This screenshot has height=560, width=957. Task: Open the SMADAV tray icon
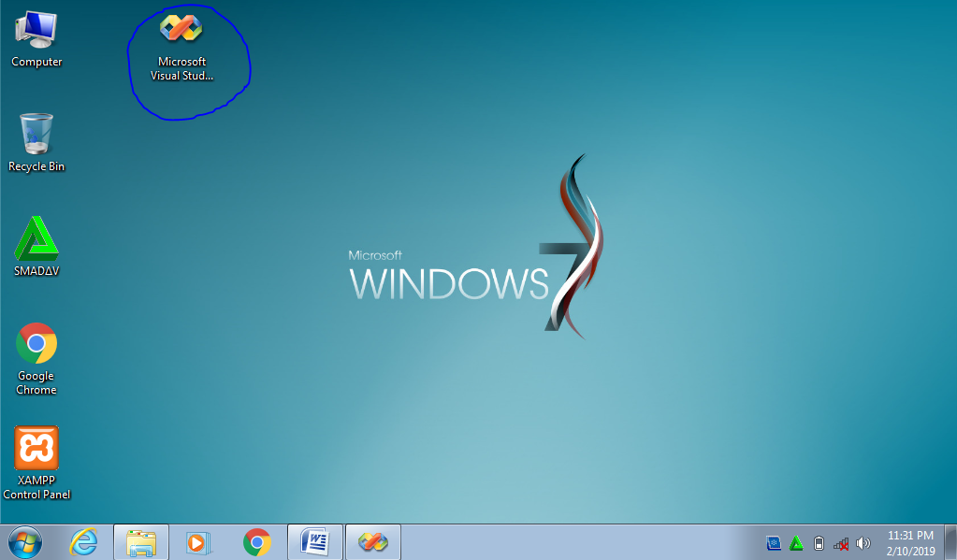tap(796, 543)
